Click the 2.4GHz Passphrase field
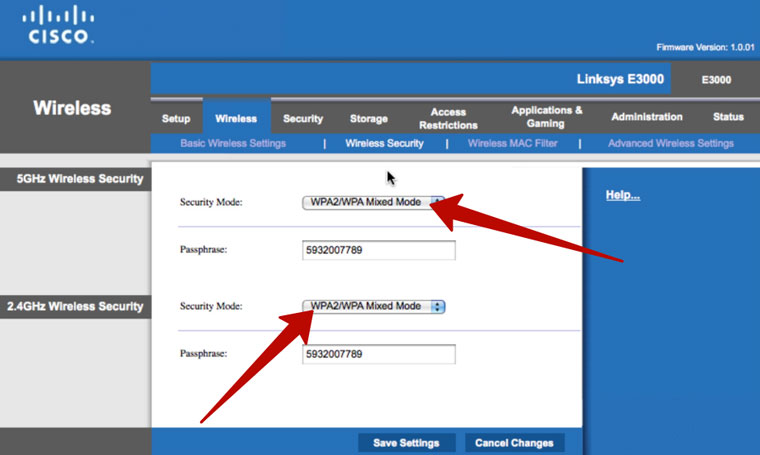760x455 pixels. point(379,354)
